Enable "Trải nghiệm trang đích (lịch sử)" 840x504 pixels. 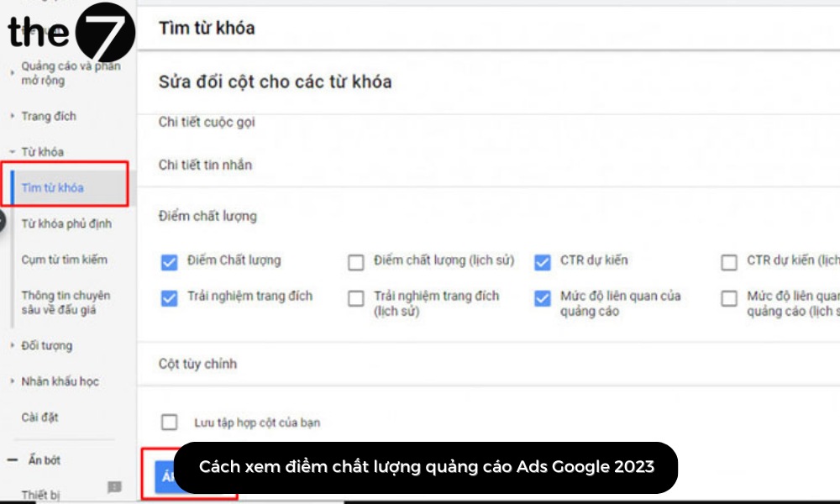[x=355, y=297]
